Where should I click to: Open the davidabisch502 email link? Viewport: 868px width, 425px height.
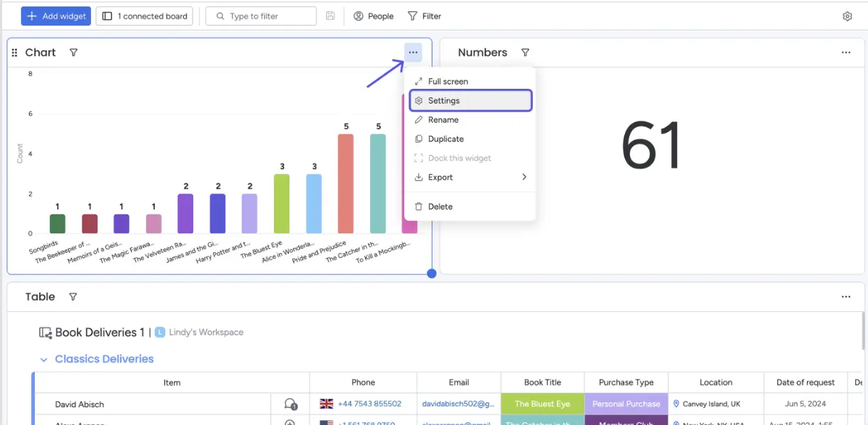click(x=458, y=404)
